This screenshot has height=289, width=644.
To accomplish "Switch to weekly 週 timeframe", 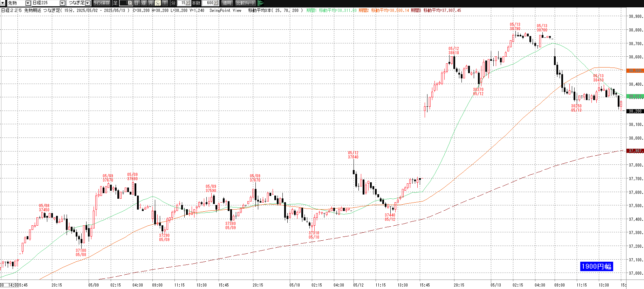I will (x=143, y=3).
